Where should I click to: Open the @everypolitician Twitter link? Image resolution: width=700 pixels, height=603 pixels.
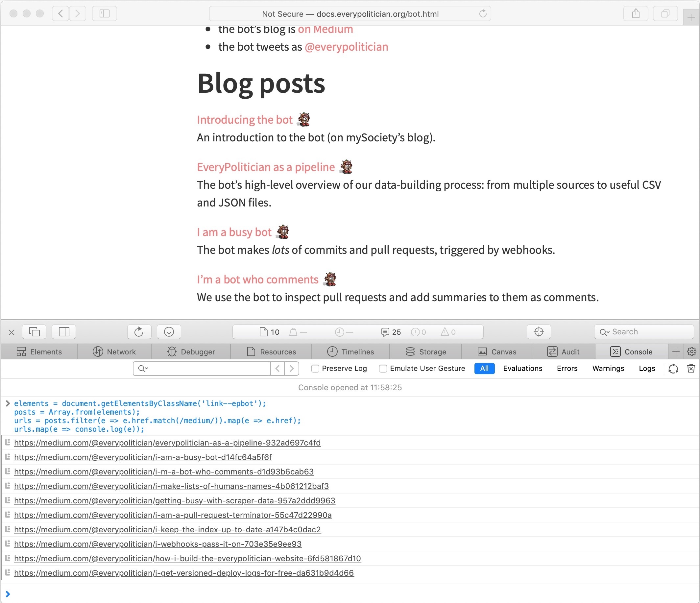coord(346,47)
